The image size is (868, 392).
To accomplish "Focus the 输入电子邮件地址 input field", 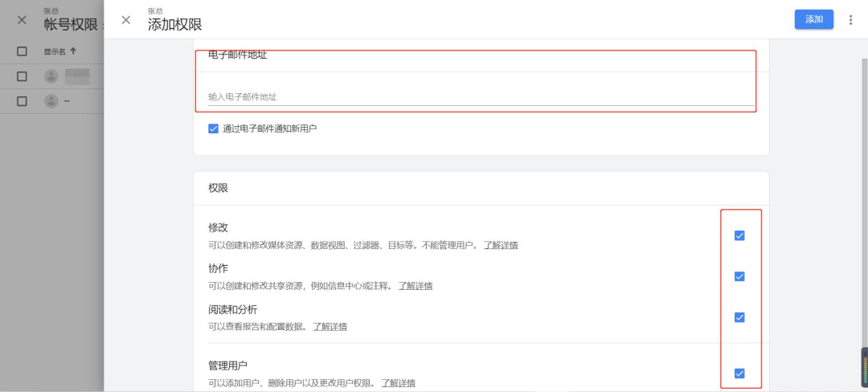I will pos(481,96).
